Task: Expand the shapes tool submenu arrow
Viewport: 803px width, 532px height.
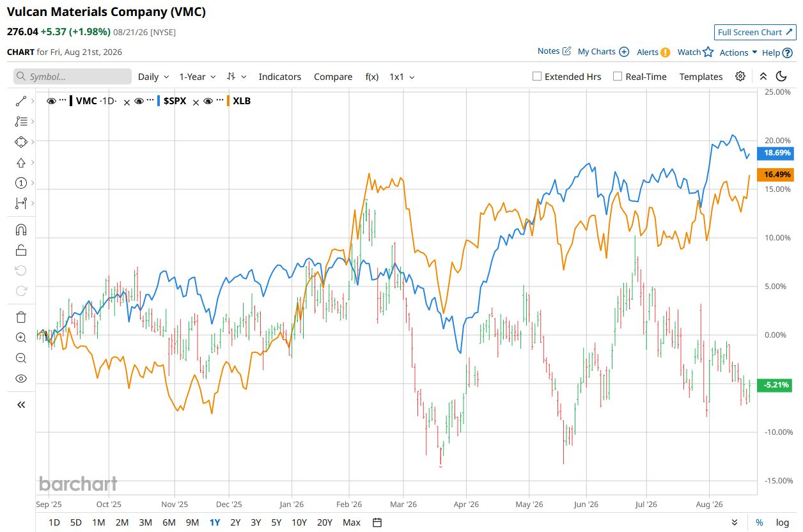Action: (33, 142)
